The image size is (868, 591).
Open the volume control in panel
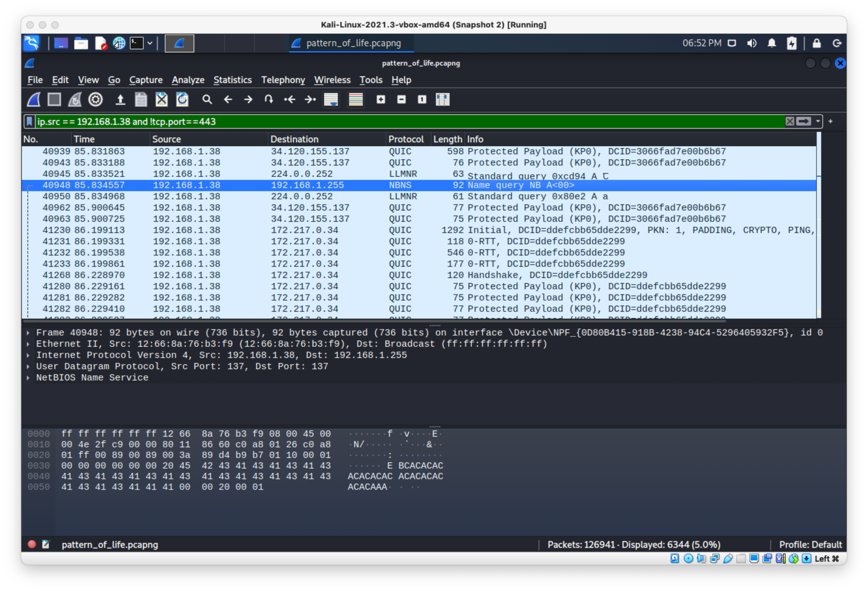tap(752, 43)
